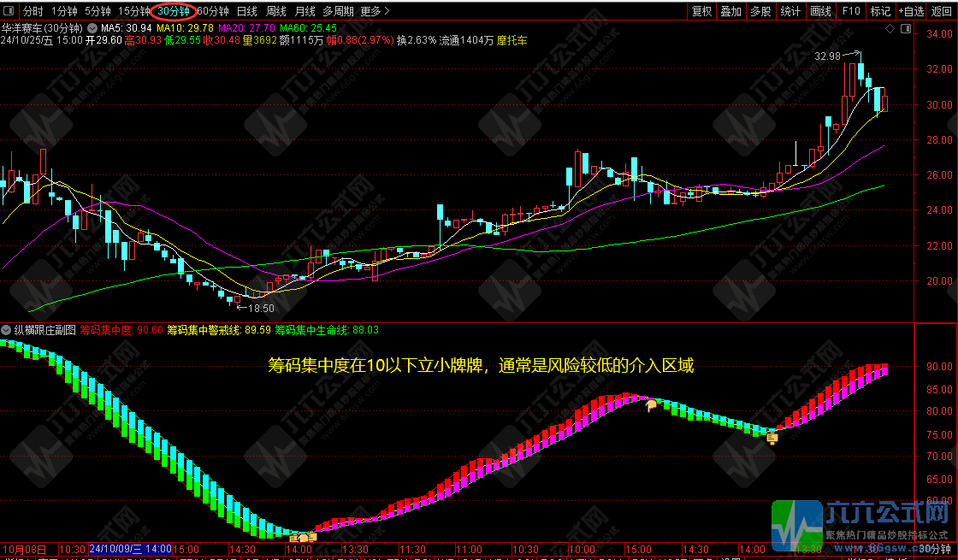Toggle the left sidebar panel icon
958x560 pixels.
[9, 10]
